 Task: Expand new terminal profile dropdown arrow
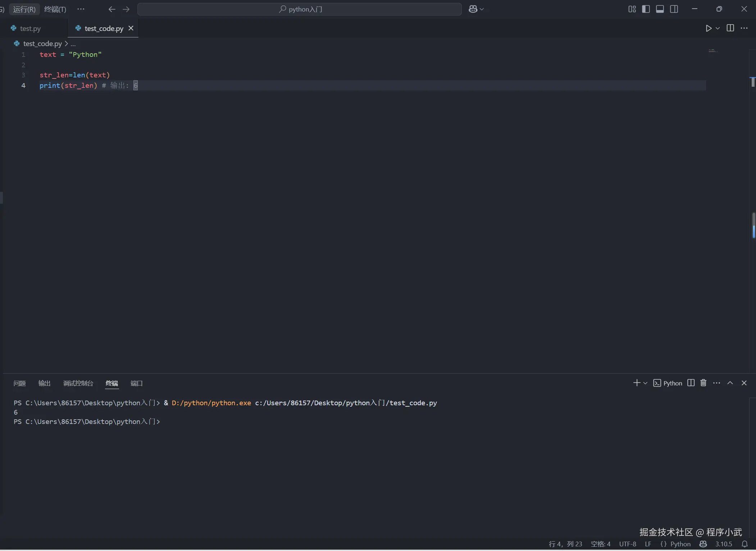[645, 383]
